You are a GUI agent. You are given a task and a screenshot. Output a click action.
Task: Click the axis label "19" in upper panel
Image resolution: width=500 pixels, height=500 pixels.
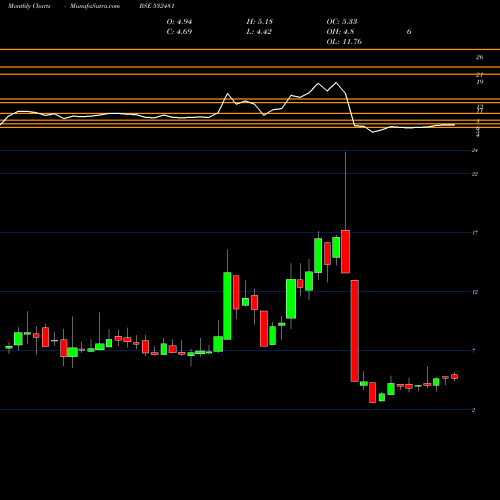coord(479,82)
